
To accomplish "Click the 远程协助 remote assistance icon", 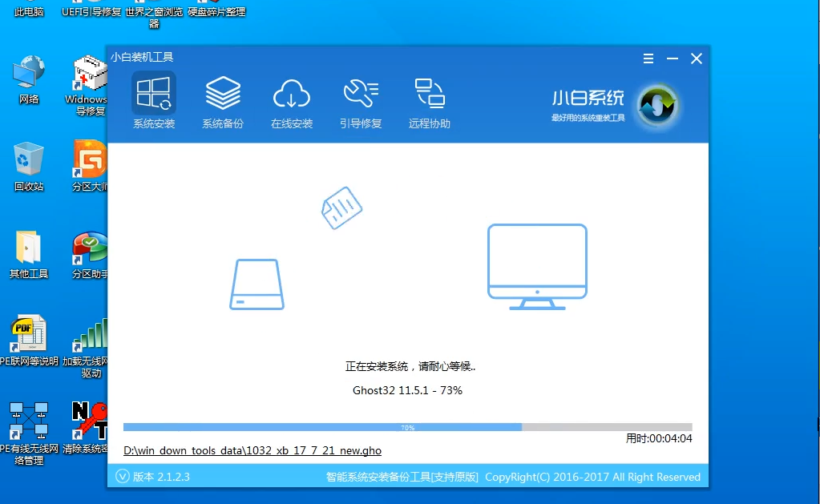I will click(x=430, y=100).
